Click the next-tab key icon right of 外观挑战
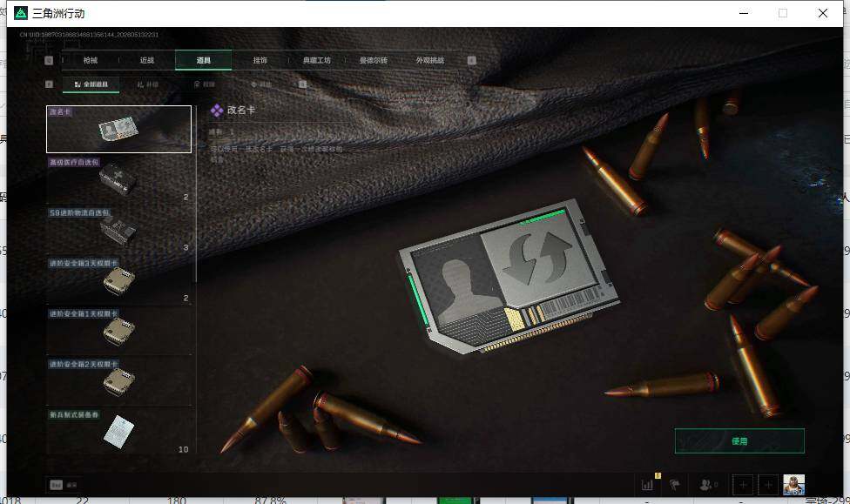 point(472,60)
